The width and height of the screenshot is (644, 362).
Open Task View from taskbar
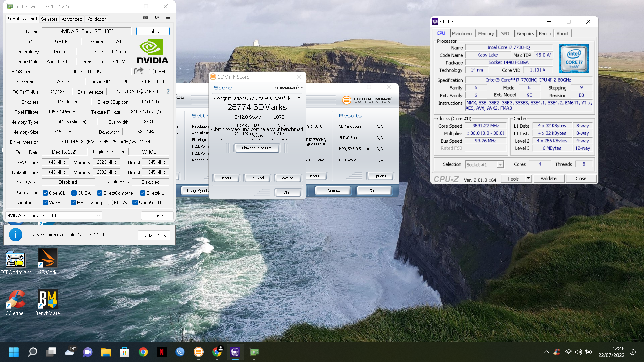coord(51,352)
